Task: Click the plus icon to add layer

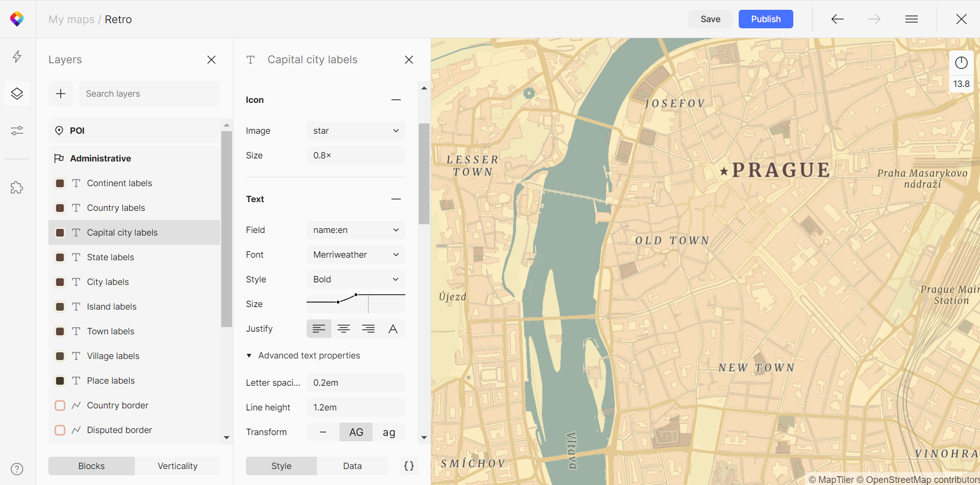Action: (x=61, y=94)
